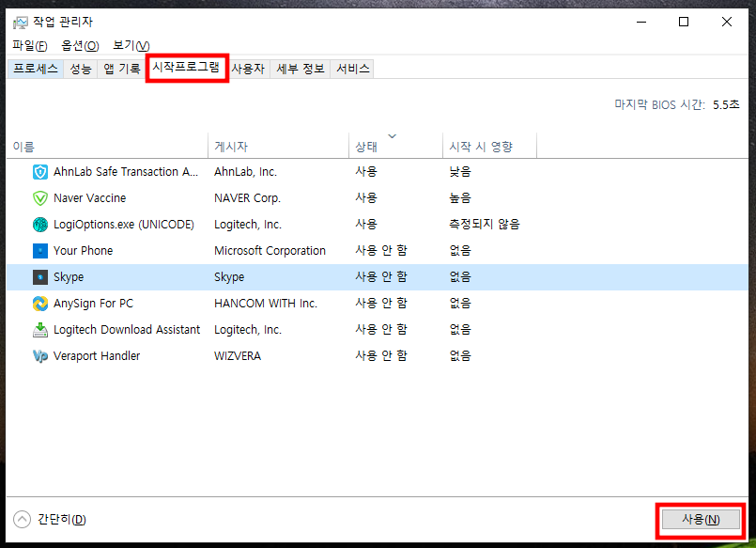Click 사용 안 함 status of Veraport Handler
This screenshot has height=548, width=756.
(x=381, y=356)
